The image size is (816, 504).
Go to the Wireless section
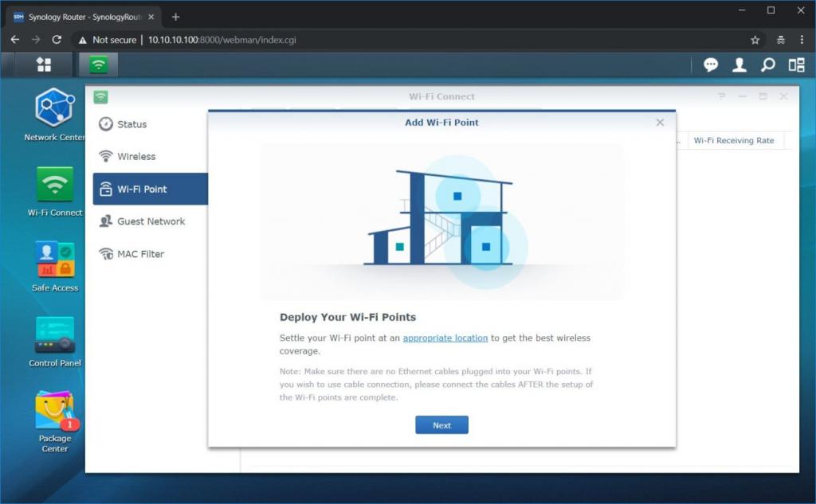pos(136,157)
